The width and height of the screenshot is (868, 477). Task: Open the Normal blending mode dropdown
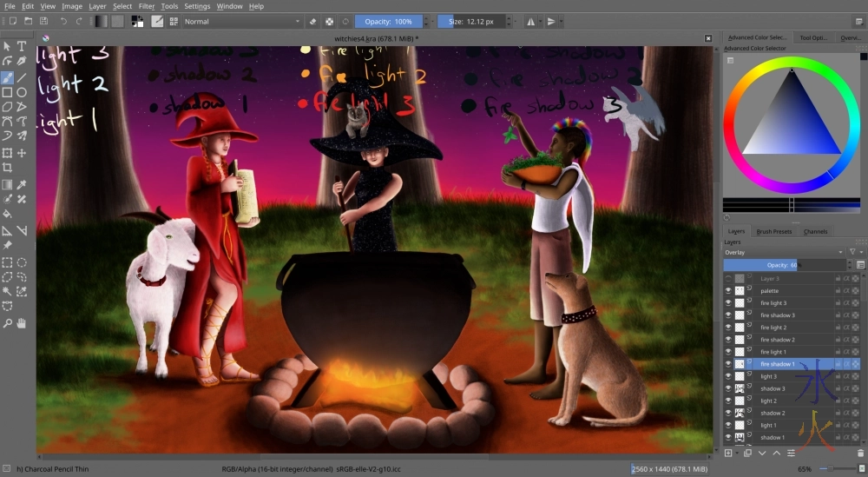pos(239,21)
